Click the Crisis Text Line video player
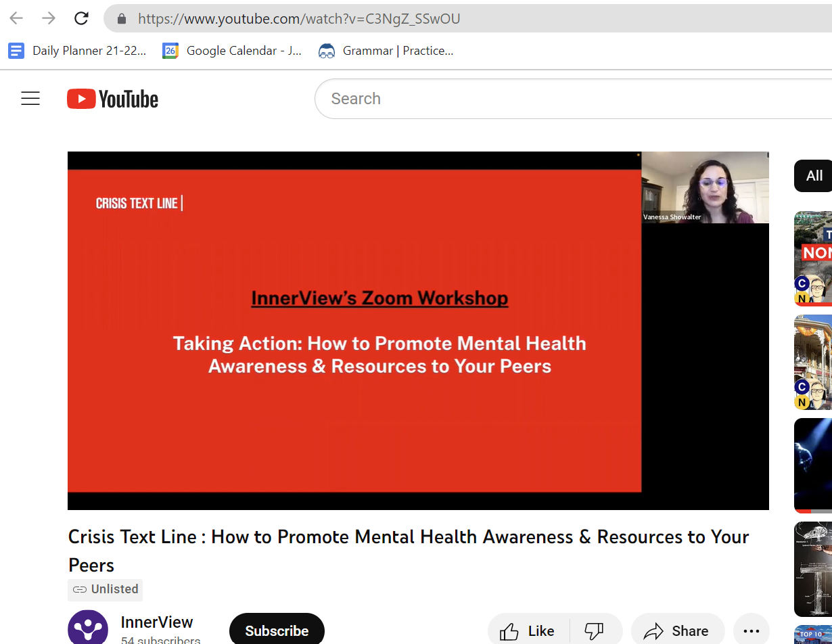 tap(418, 331)
